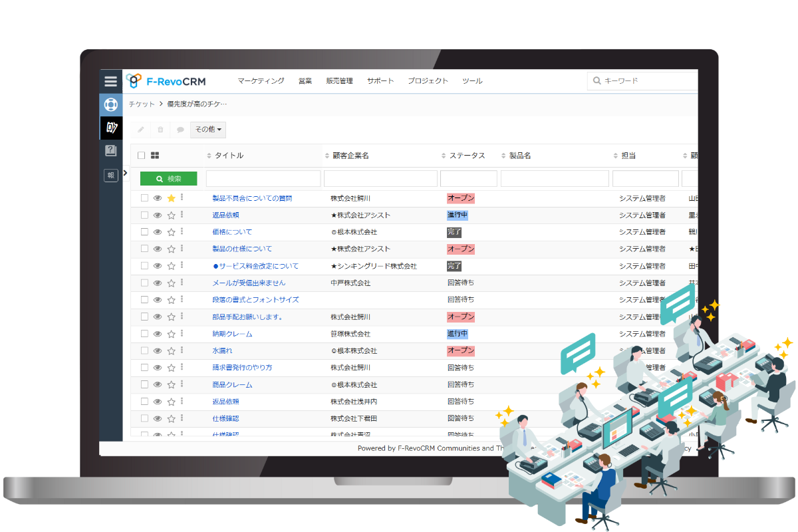
Task: Open the メールが受信出来ません ticket link
Action: pyautogui.click(x=249, y=283)
